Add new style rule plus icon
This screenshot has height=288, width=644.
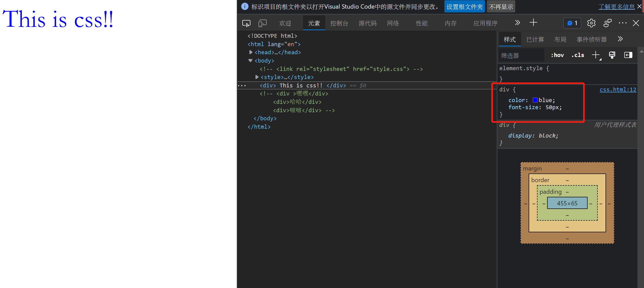pos(596,55)
